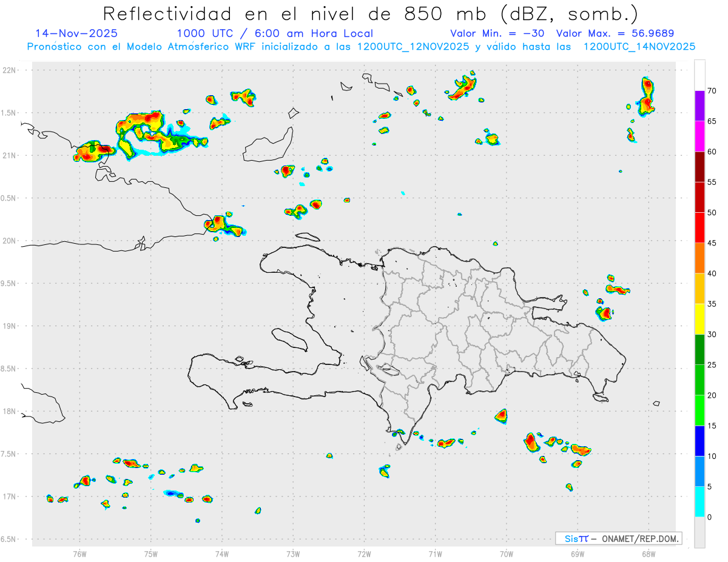Click the colorbar label 35
Viewport: 728px width, 562px height.
tap(712, 304)
